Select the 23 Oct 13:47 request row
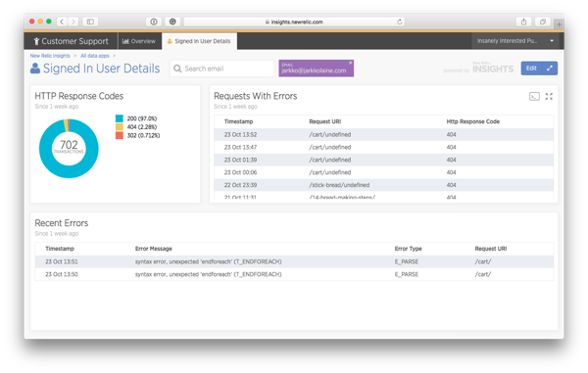Image resolution: width=588 pixels, height=373 pixels. pyautogui.click(x=383, y=147)
